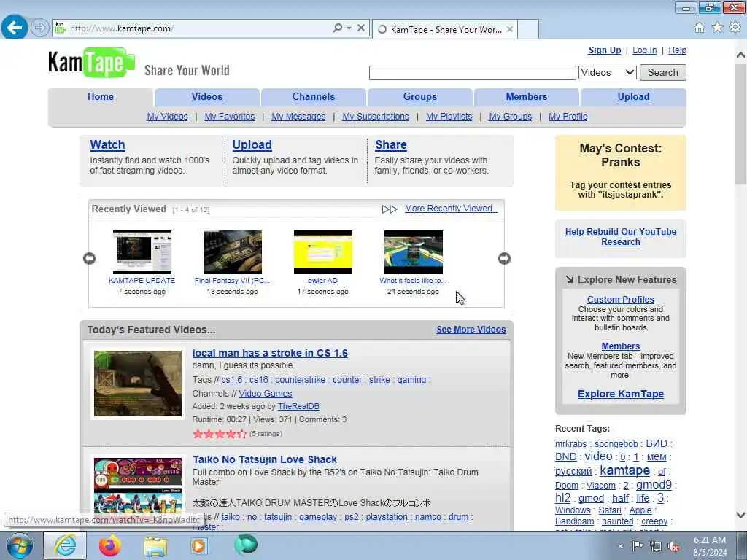
Task: Open the Groups tab
Action: [419, 97]
